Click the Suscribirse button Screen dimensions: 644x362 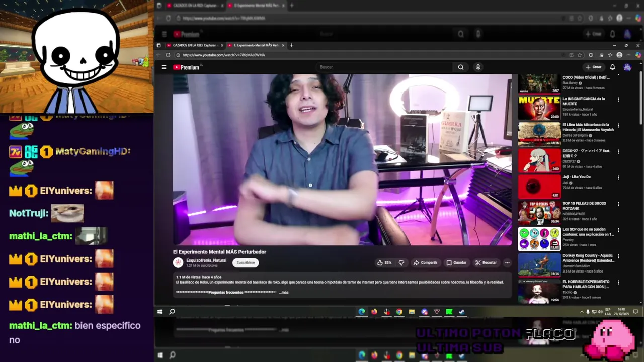point(246,262)
